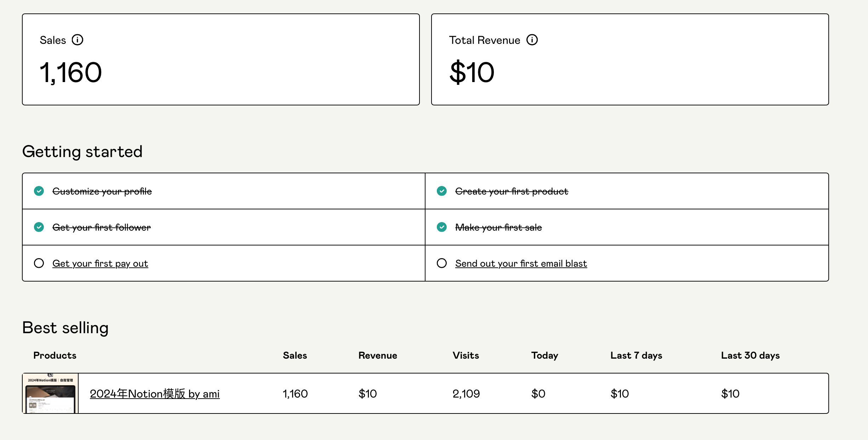The height and width of the screenshot is (440, 868).
Task: Click the empty circle beside Send out email blast
Action: tap(441, 263)
